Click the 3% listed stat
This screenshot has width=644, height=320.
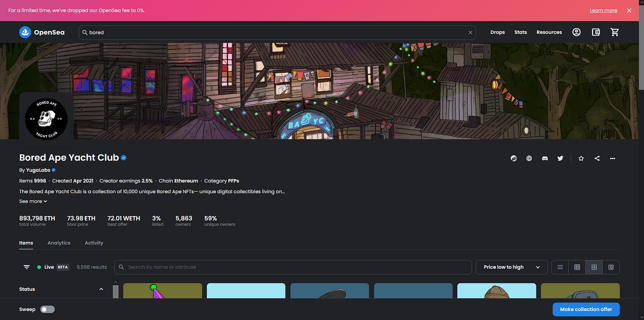click(157, 221)
